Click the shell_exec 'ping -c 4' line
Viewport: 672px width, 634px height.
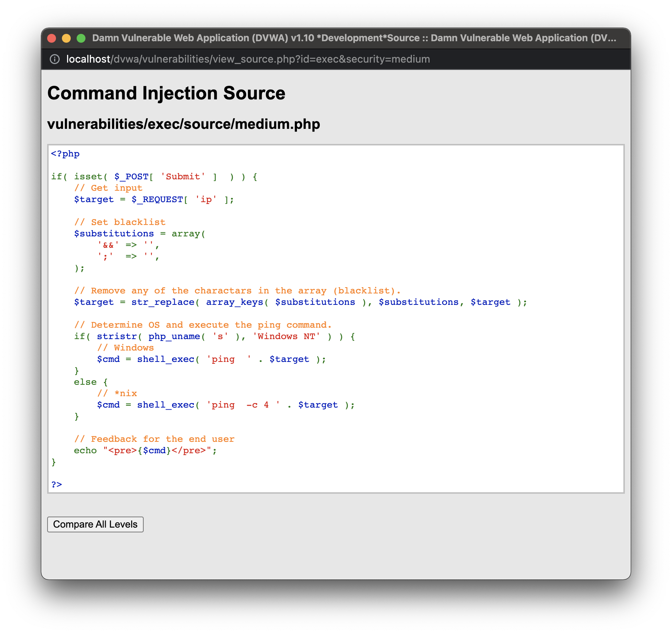226,405
